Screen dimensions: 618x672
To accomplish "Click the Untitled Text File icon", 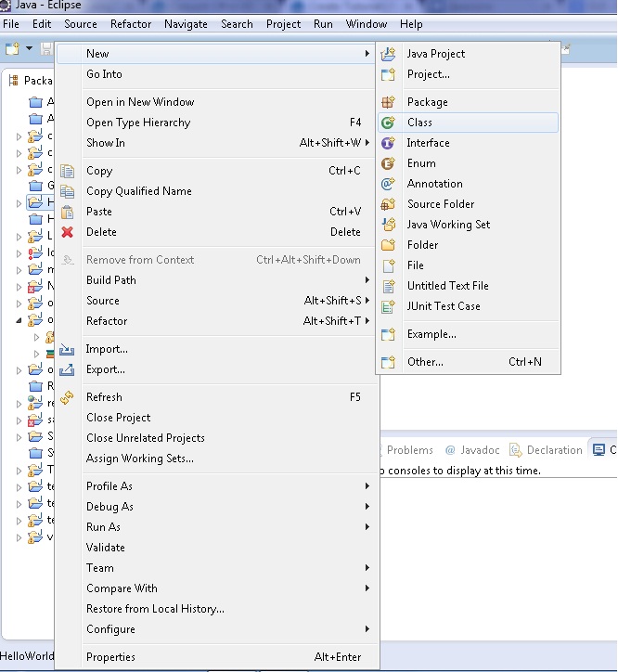I will pos(388,286).
